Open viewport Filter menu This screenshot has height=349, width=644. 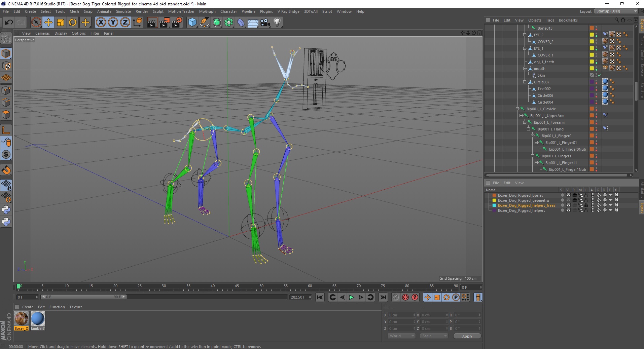(x=95, y=33)
